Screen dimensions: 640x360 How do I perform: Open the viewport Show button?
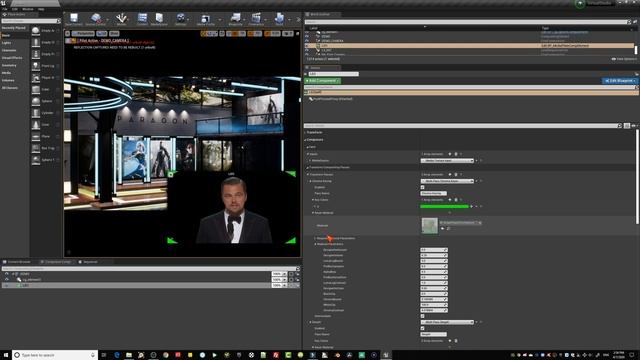[114, 33]
